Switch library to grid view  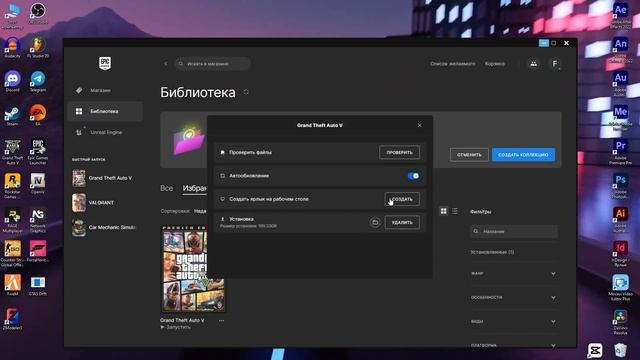[444, 211]
